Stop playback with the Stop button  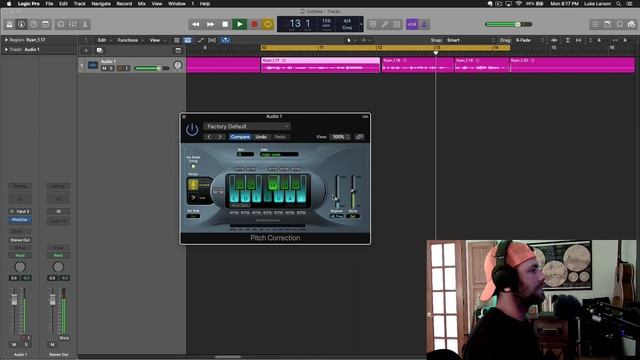point(225,24)
